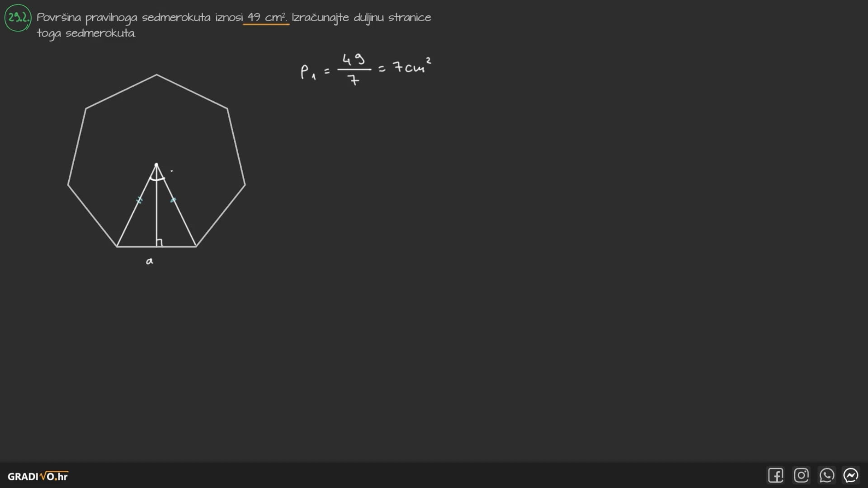The height and width of the screenshot is (488, 868).
Task: Click the WhatsApp icon
Action: (826, 475)
